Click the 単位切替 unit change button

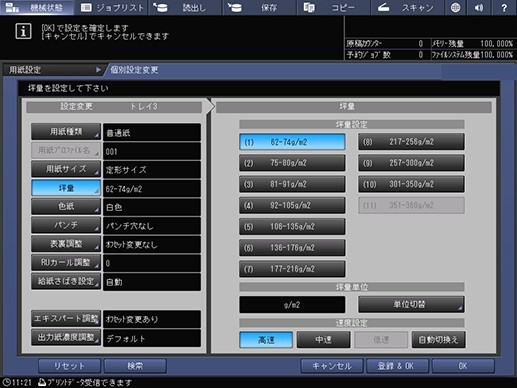pos(411,304)
